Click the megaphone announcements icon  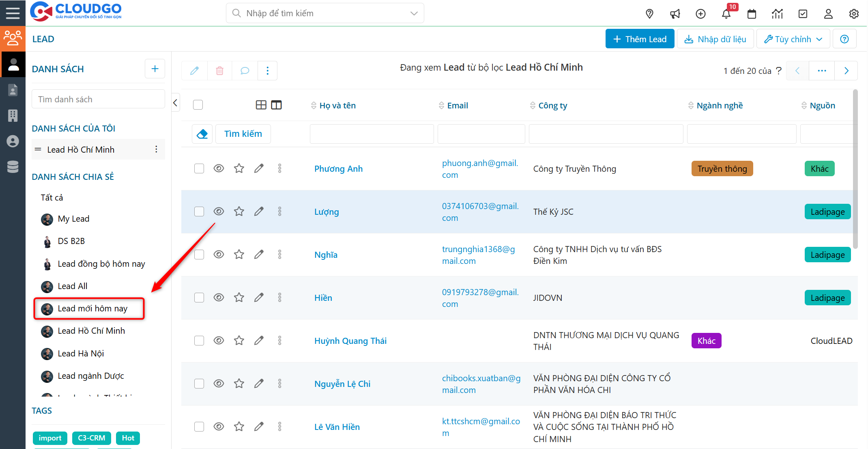[675, 14]
